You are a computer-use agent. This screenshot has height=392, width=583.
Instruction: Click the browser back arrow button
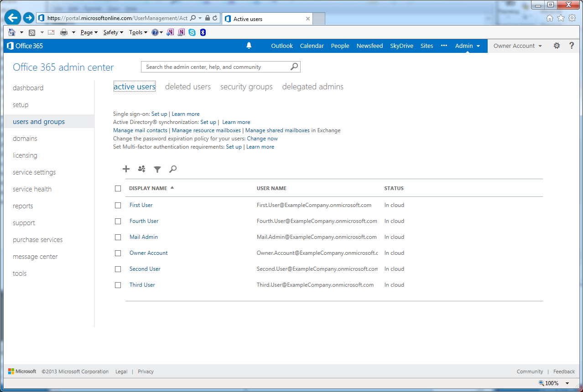(x=13, y=18)
